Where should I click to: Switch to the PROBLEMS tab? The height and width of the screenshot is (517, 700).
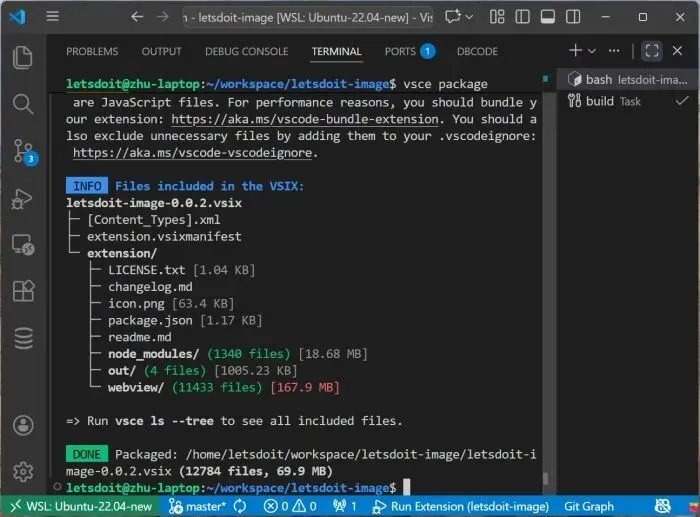tap(92, 51)
